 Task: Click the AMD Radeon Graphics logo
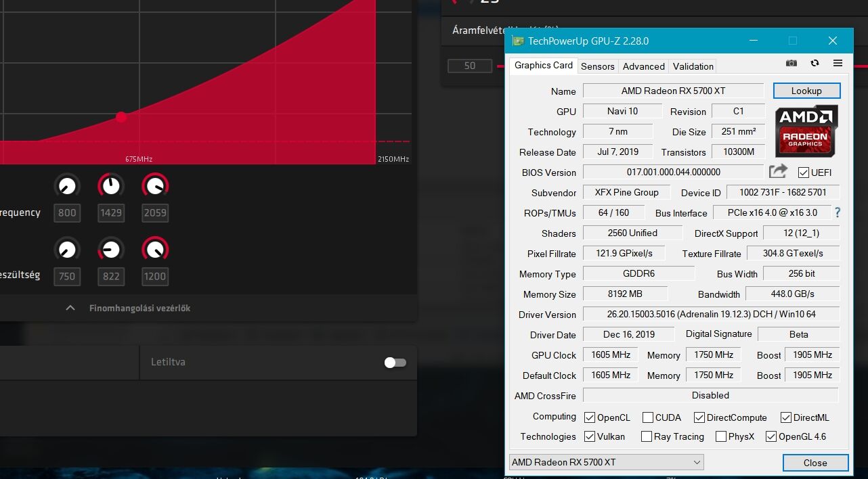tap(806, 131)
